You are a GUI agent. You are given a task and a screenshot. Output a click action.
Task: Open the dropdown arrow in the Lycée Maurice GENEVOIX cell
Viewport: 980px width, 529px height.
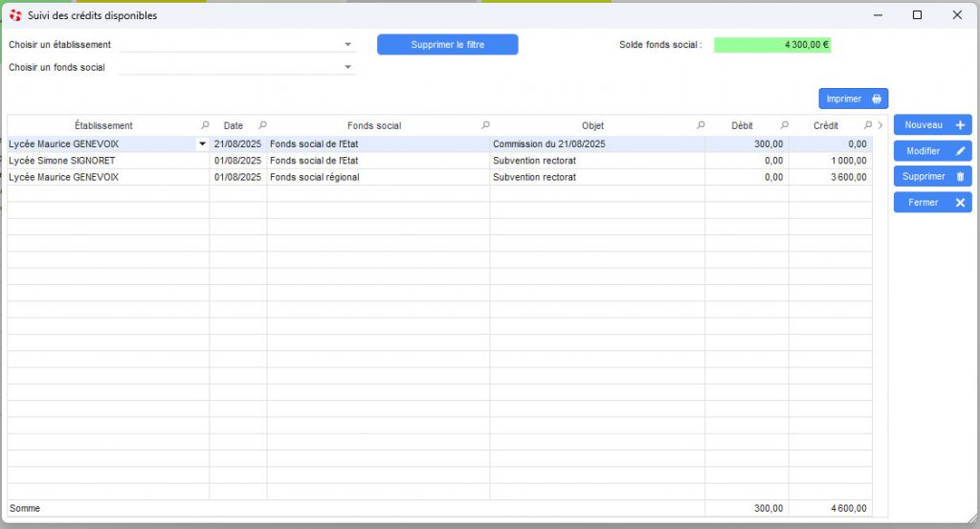pyautogui.click(x=202, y=144)
